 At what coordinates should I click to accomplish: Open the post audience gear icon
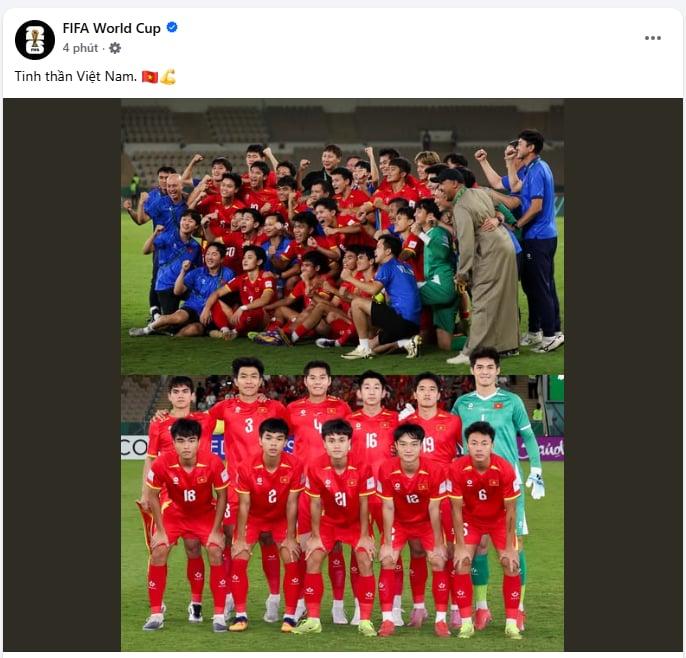115,48
